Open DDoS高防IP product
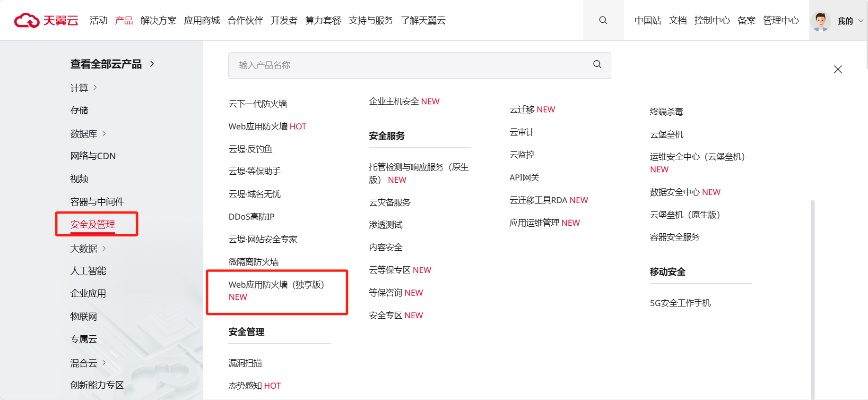 pos(252,216)
